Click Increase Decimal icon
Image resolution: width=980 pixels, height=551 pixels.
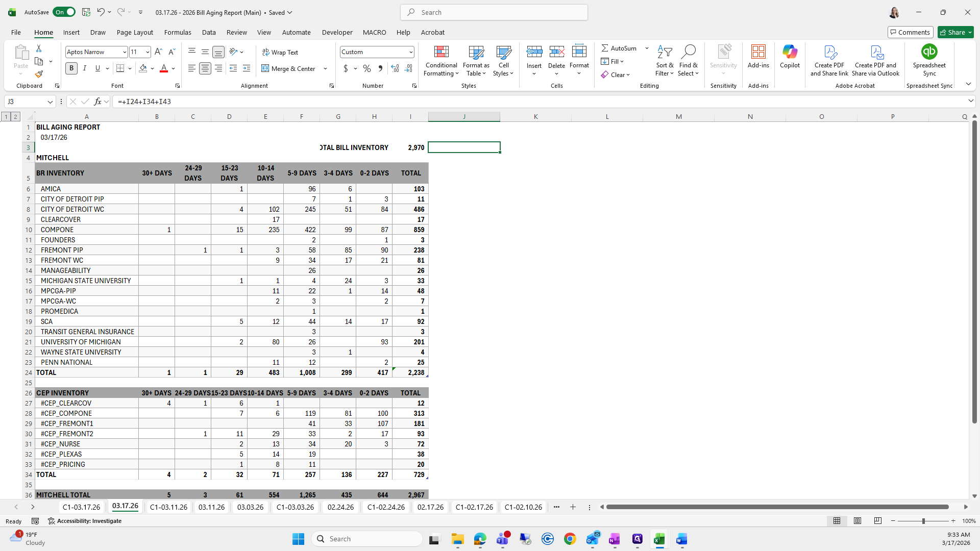click(395, 68)
